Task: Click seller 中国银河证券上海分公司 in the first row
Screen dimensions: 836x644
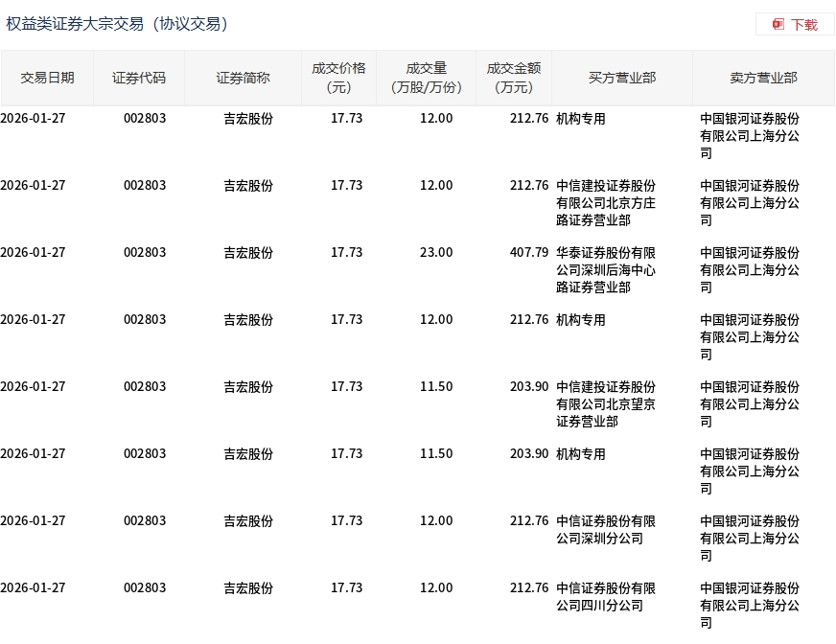Action: coord(750,135)
